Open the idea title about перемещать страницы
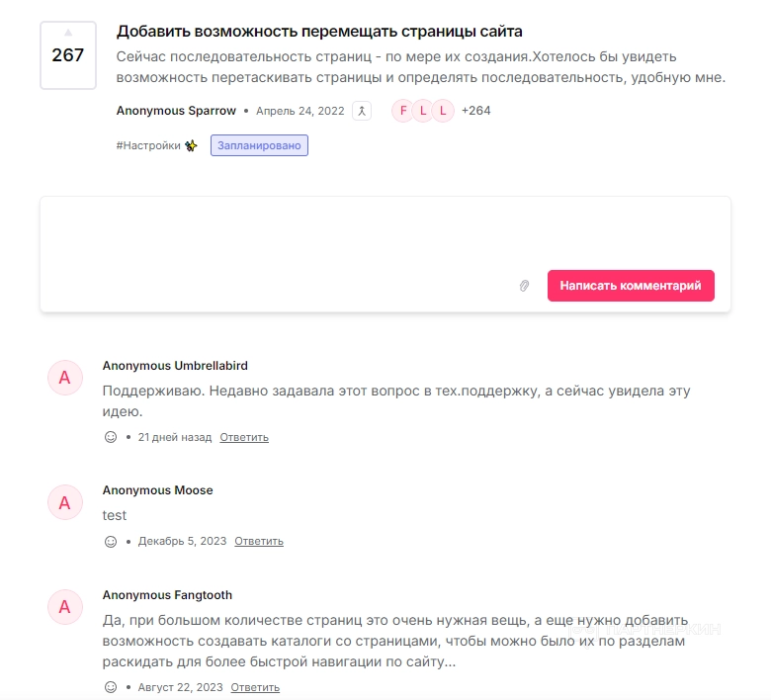 tap(319, 32)
